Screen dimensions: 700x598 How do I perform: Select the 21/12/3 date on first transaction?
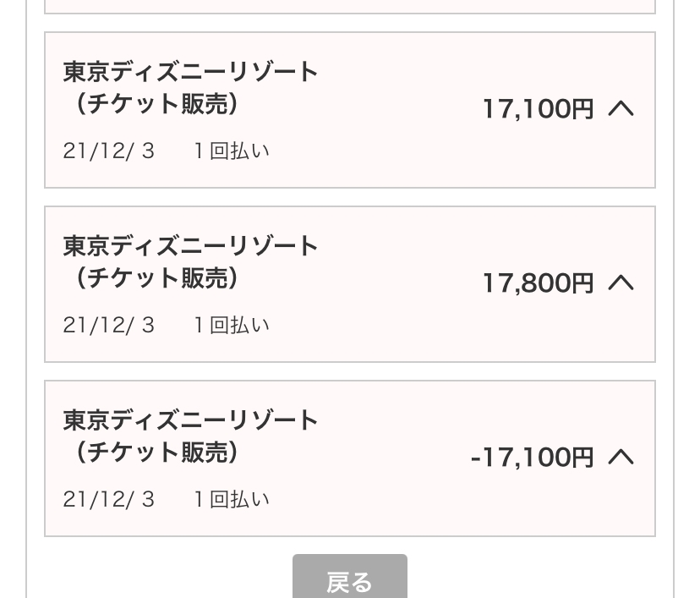tap(109, 150)
